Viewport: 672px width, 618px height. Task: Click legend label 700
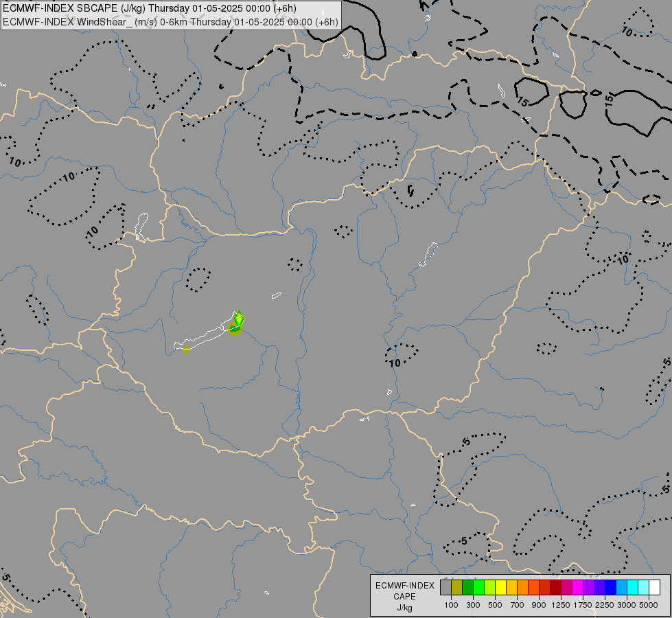518,605
